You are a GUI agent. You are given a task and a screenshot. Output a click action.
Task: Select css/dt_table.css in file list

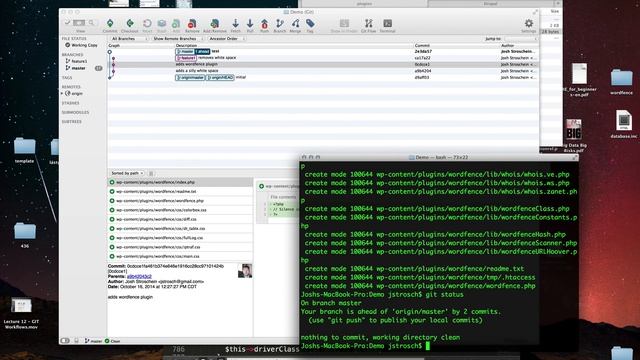click(x=180, y=229)
